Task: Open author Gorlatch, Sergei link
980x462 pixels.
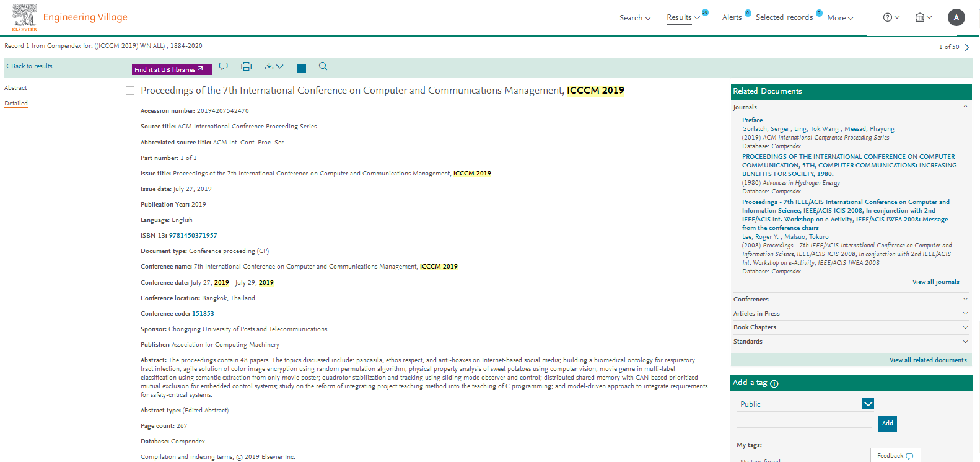Action: tap(765, 129)
